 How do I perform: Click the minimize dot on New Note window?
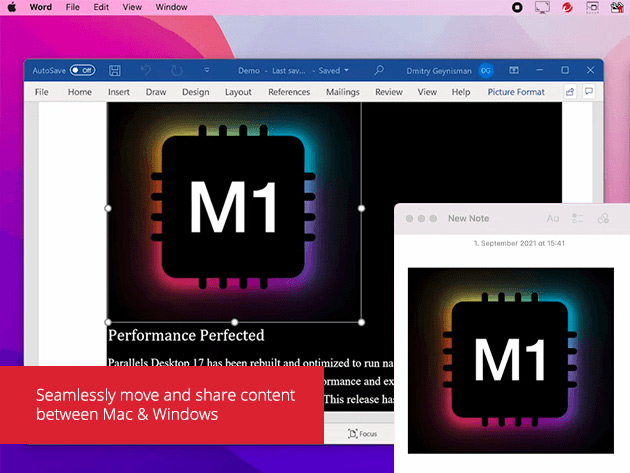coord(421,218)
